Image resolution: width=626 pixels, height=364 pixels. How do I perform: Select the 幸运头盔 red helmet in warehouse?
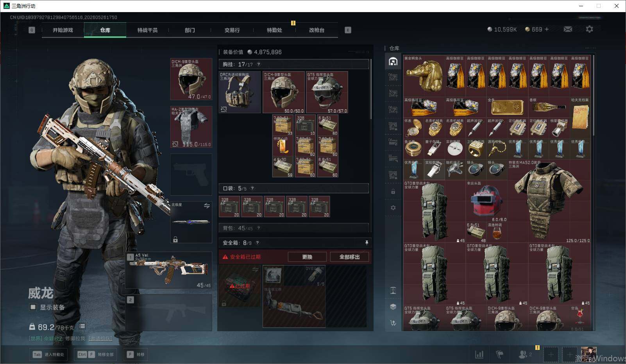click(x=486, y=202)
